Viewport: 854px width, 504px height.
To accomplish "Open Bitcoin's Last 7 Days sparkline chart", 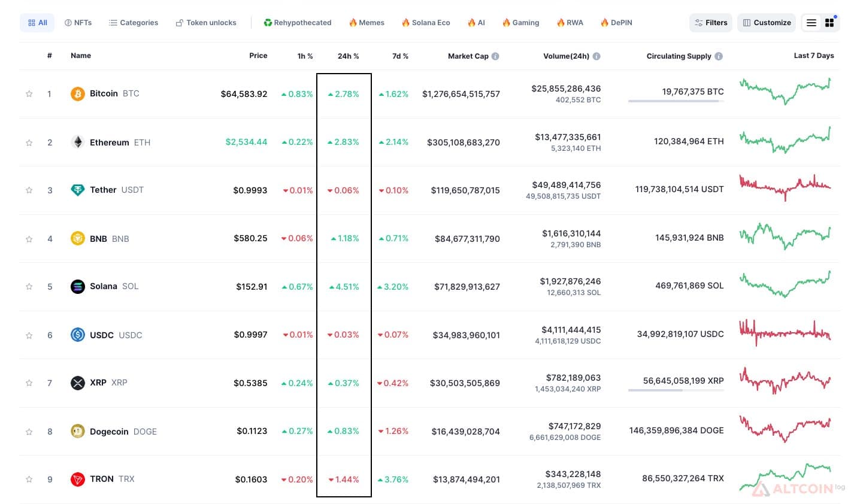I will 785,91.
